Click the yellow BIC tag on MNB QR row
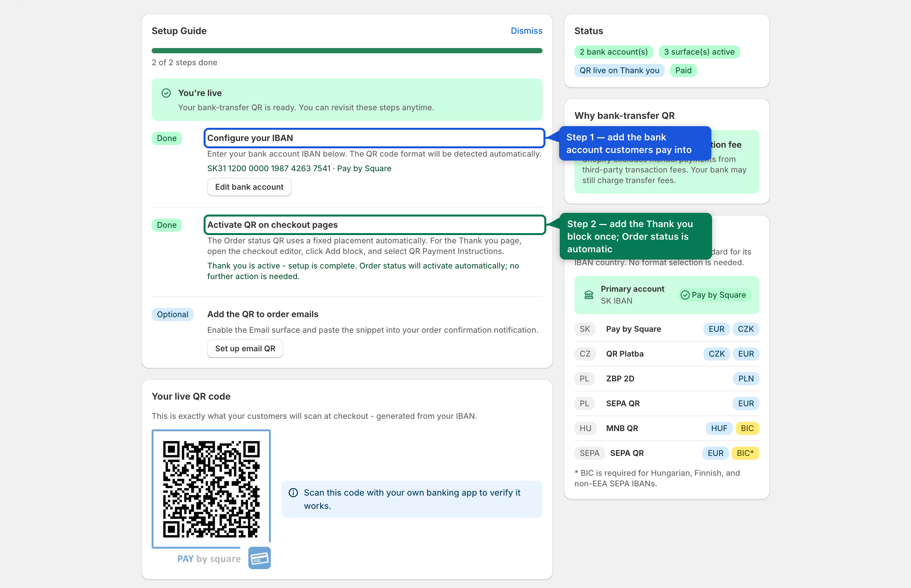 [747, 428]
